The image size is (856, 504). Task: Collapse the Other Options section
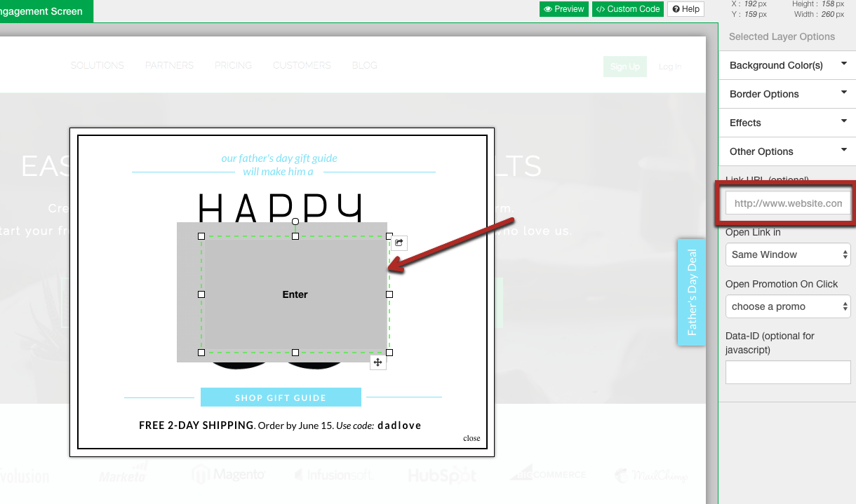[787, 151]
